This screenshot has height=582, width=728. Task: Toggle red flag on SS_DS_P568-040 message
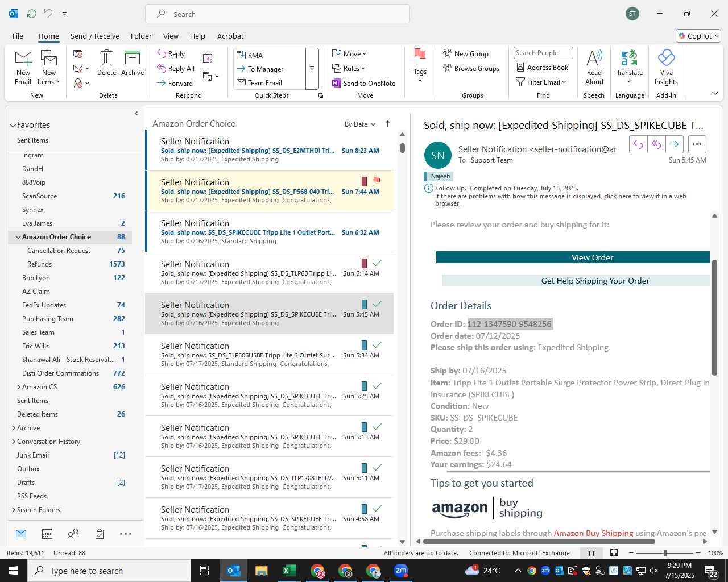(x=377, y=181)
